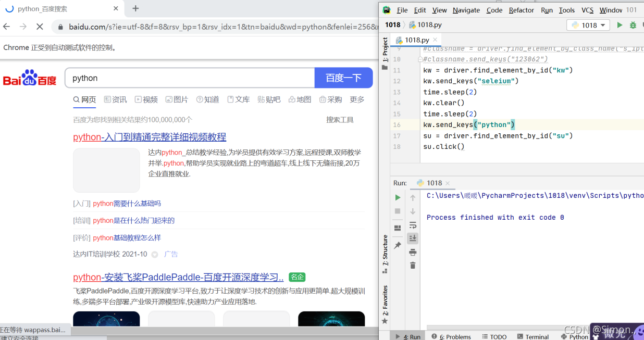
Task: Switch to 知道 results
Action: coord(207,99)
